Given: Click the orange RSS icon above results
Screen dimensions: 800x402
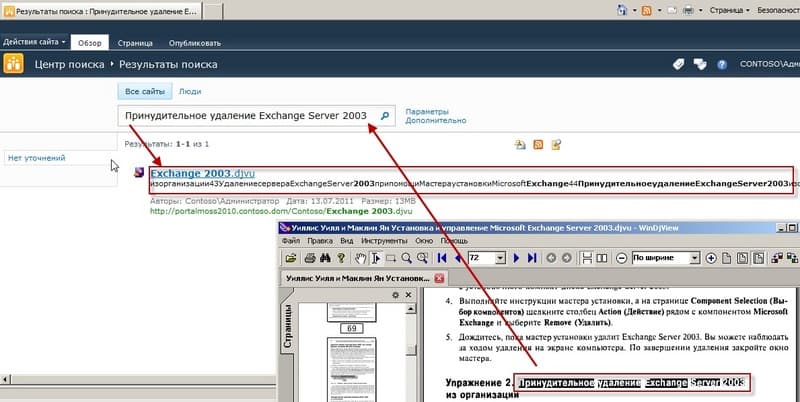Looking at the screenshot, I should 538,145.
